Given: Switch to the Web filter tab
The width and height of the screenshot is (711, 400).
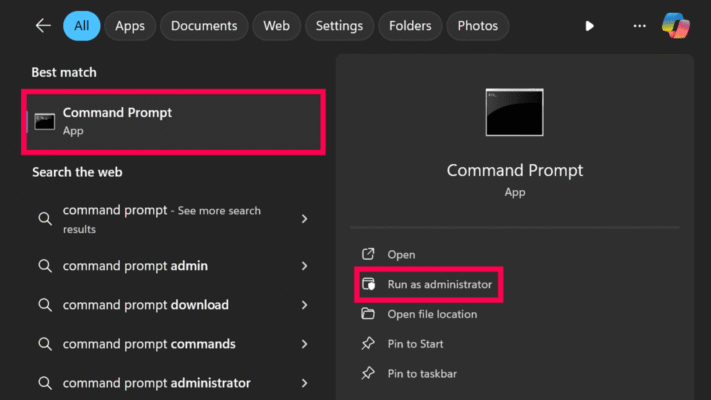Looking at the screenshot, I should [x=277, y=26].
